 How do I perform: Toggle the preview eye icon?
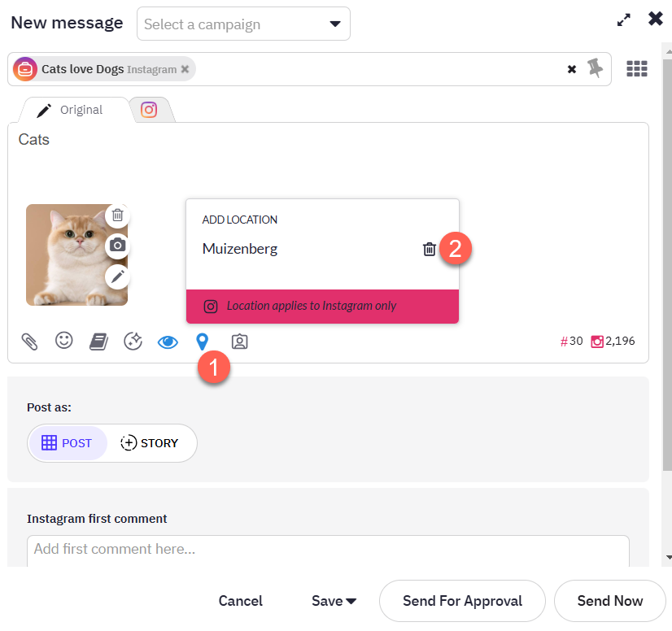[x=168, y=342]
